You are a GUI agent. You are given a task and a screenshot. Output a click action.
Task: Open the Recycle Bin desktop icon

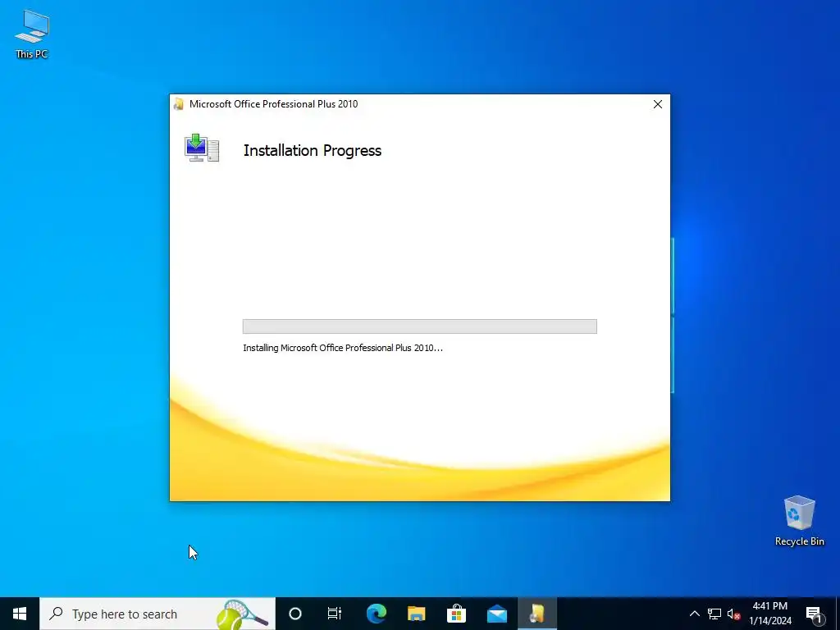[x=799, y=520]
